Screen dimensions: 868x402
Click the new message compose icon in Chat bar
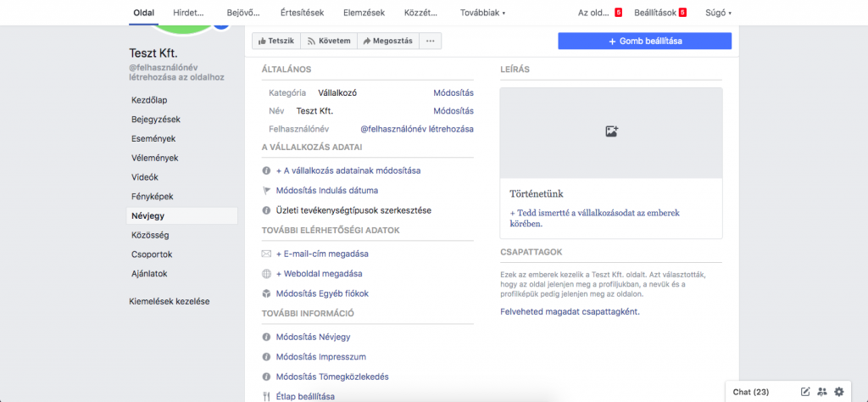805,392
